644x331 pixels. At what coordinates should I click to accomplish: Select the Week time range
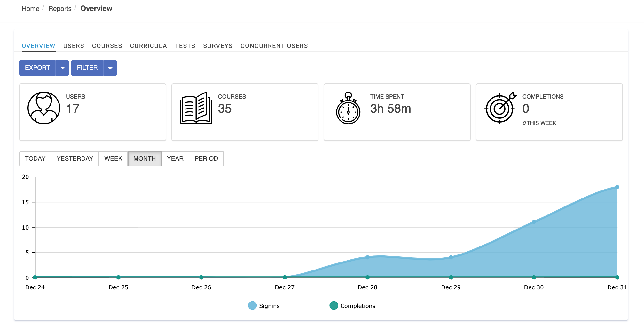tap(113, 159)
